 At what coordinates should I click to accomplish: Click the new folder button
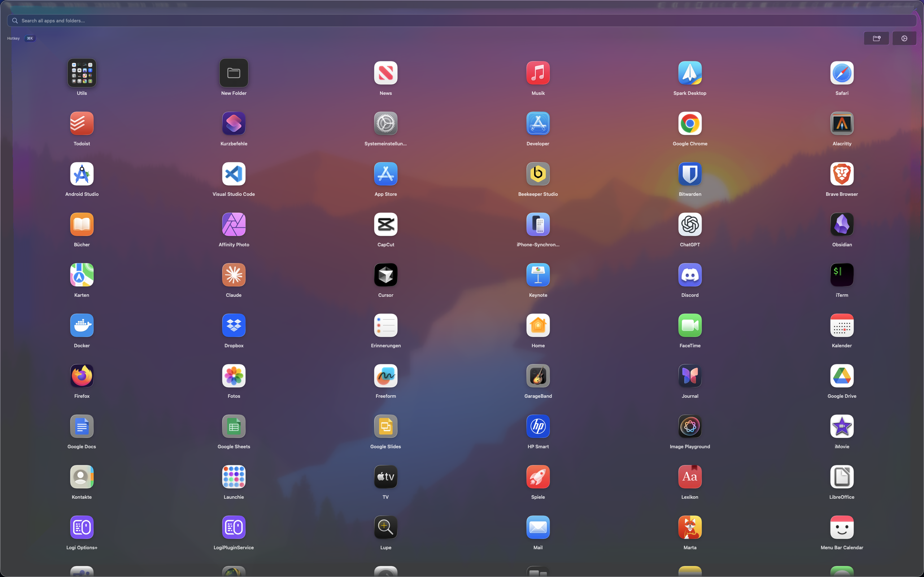pyautogui.click(x=876, y=38)
